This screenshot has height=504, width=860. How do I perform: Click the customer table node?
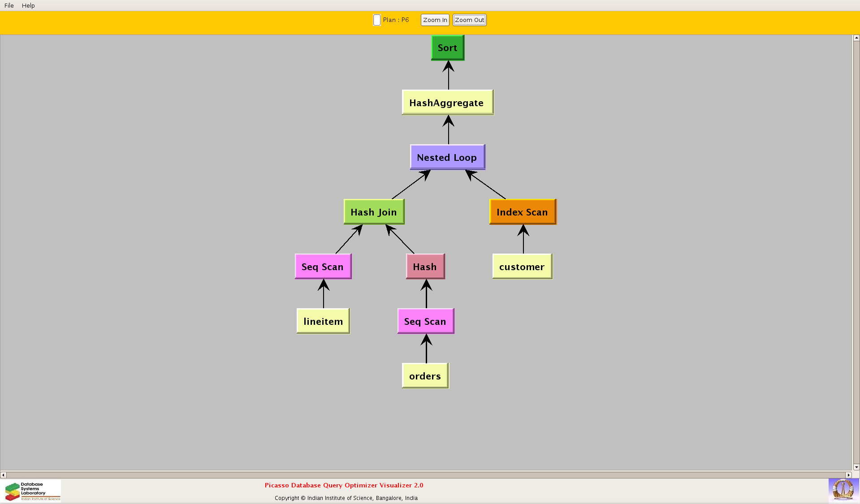click(522, 267)
